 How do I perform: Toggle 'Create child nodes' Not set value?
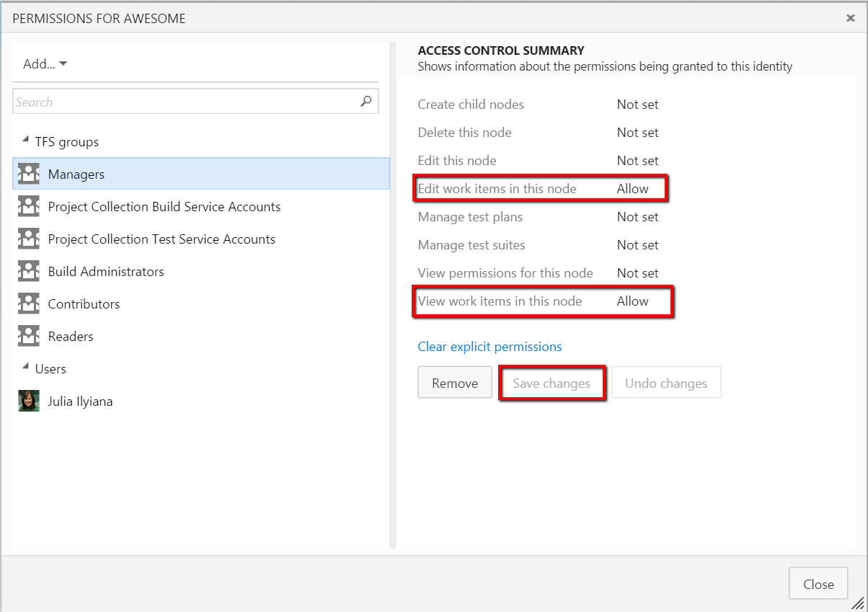point(637,105)
